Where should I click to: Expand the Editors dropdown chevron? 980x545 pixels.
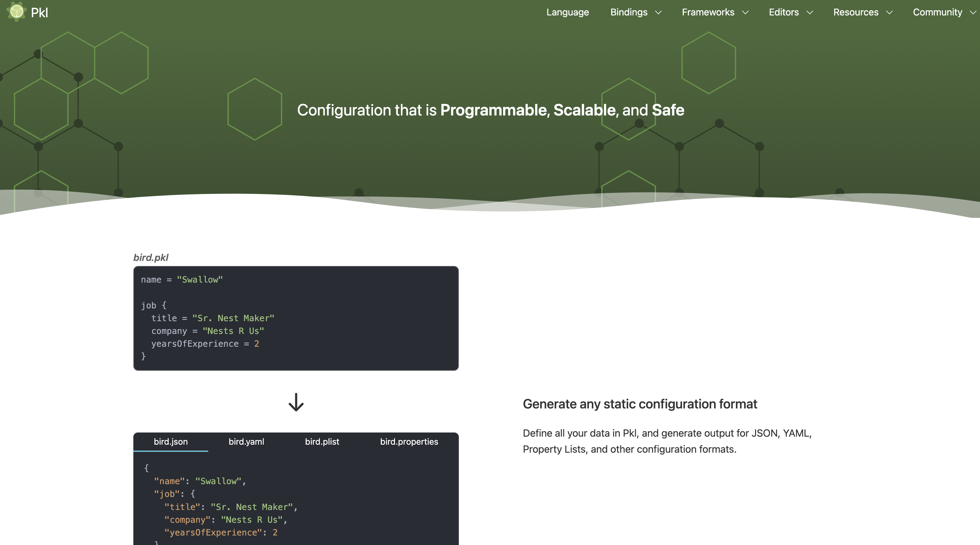(x=810, y=12)
